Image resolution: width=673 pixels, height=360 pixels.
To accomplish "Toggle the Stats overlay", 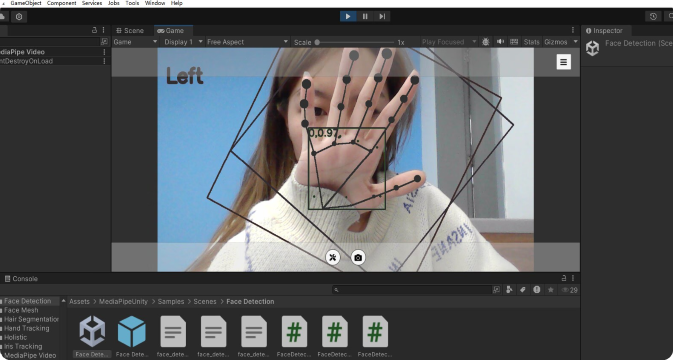I will pyautogui.click(x=531, y=42).
